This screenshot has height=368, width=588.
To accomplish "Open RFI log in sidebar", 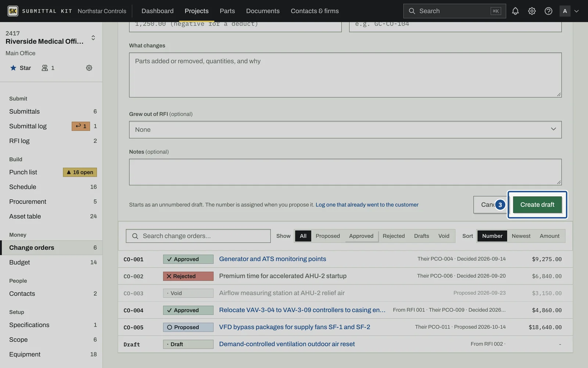I will point(51,141).
